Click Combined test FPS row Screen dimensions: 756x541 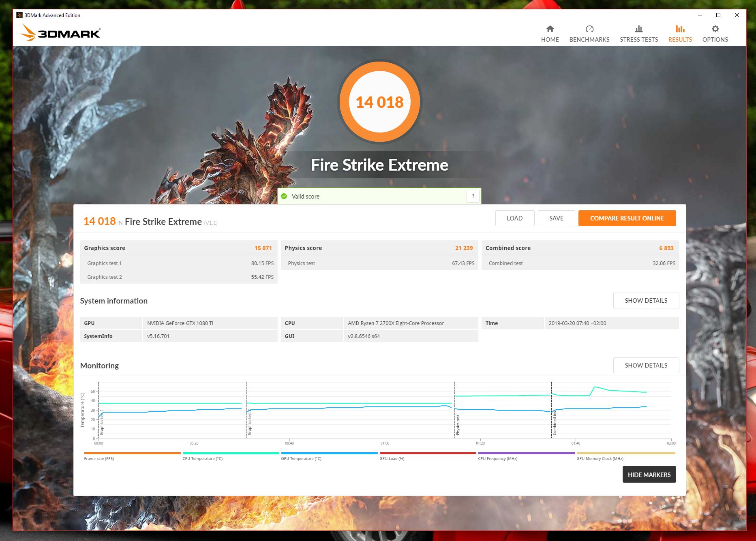(x=580, y=263)
